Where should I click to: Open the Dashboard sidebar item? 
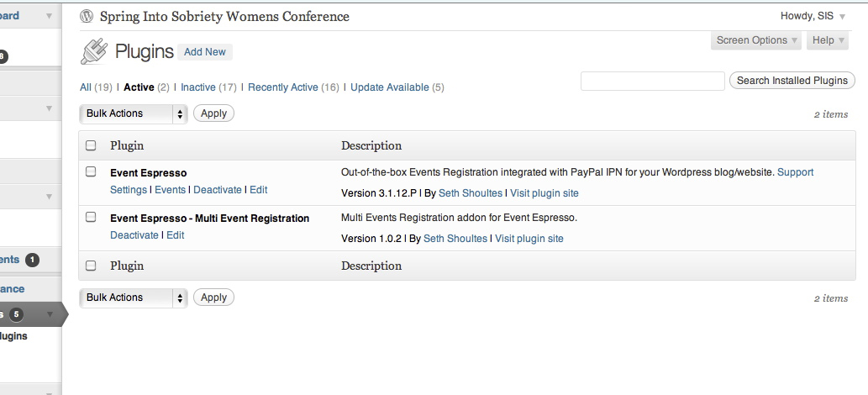pyautogui.click(x=9, y=16)
